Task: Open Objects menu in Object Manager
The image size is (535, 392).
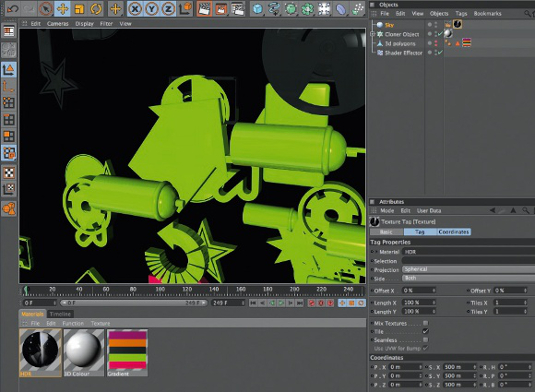Action: coord(439,13)
